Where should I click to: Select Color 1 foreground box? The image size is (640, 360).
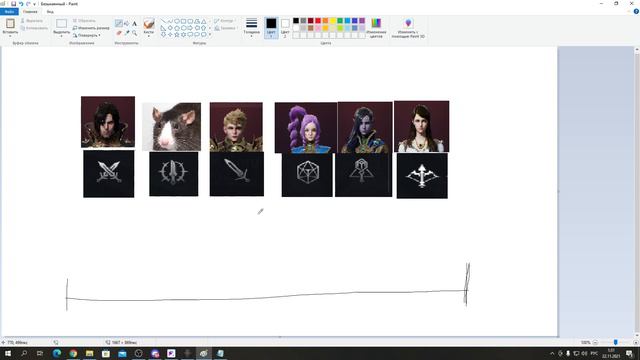271,27
